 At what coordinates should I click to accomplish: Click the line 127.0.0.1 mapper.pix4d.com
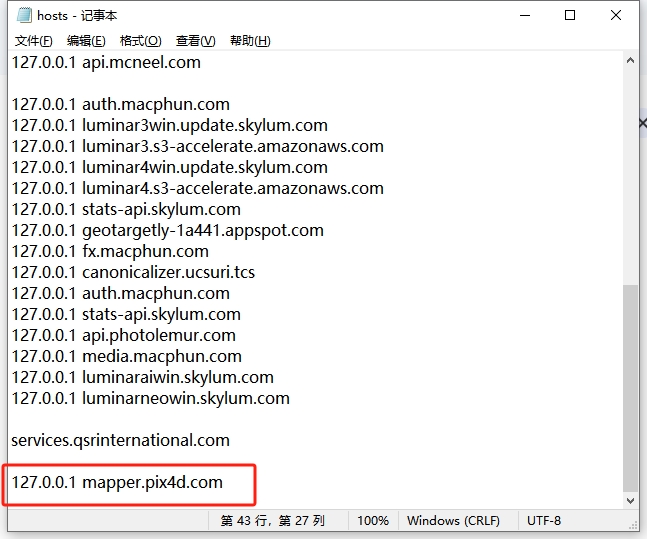[117, 482]
